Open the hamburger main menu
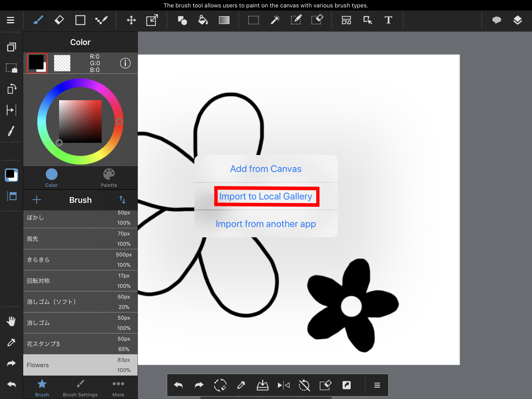This screenshot has height=399, width=532. 11,20
